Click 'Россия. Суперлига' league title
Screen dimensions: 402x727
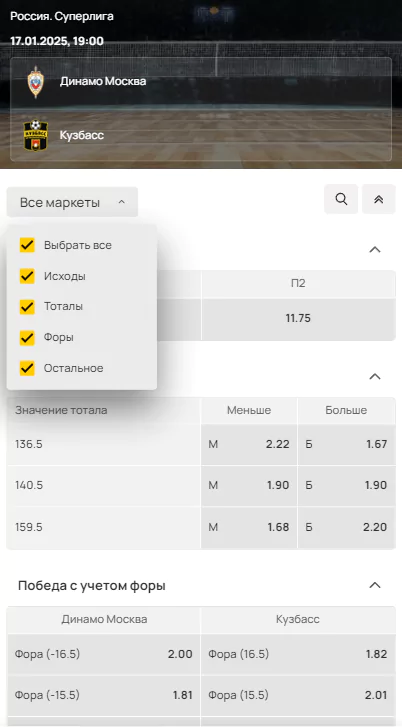[x=62, y=17]
